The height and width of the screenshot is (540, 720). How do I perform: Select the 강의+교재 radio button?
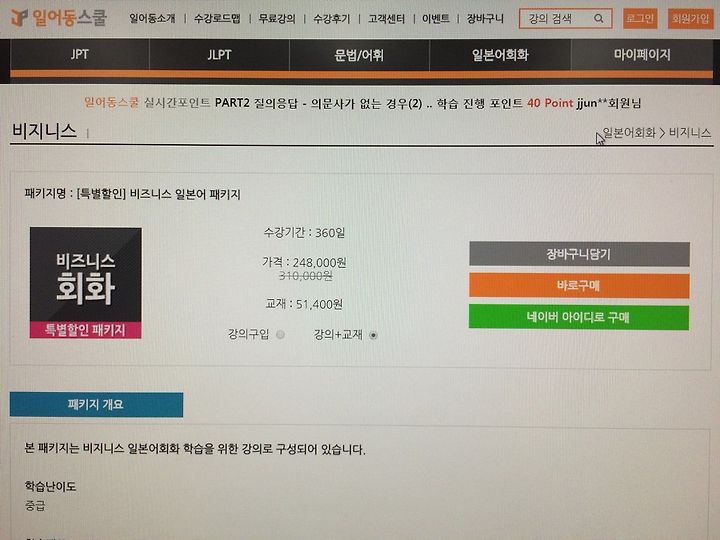[x=373, y=335]
